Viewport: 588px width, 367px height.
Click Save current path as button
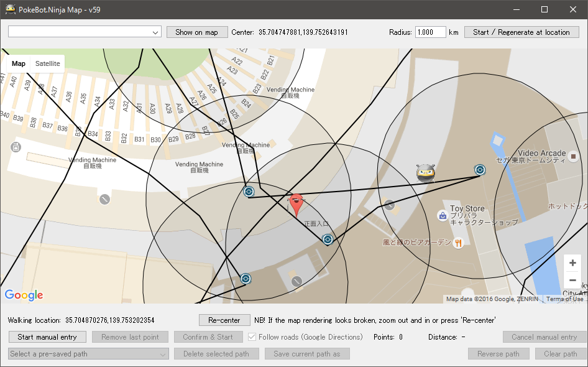307,354
